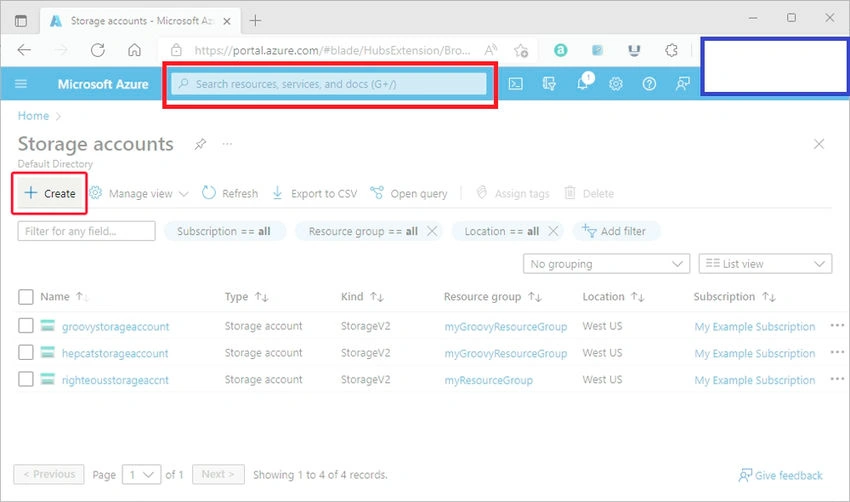The height and width of the screenshot is (502, 850).
Task: Sort by the Subscription column
Action: click(735, 297)
